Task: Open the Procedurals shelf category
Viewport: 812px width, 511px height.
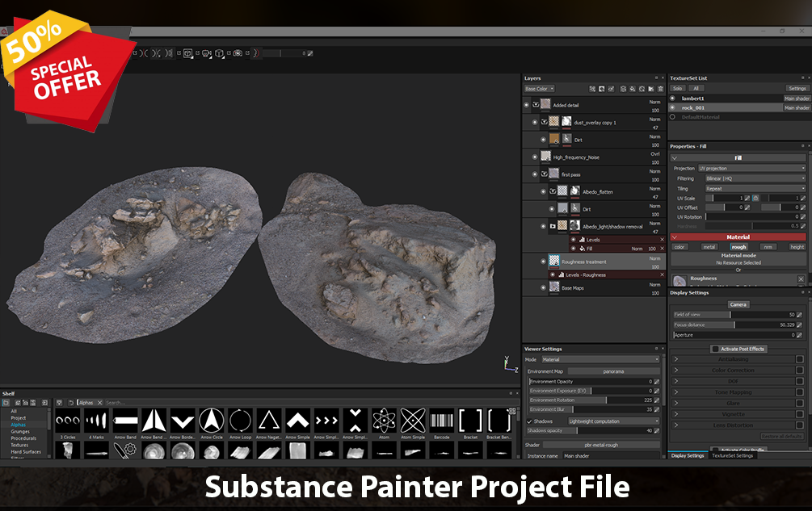Action: (23, 438)
